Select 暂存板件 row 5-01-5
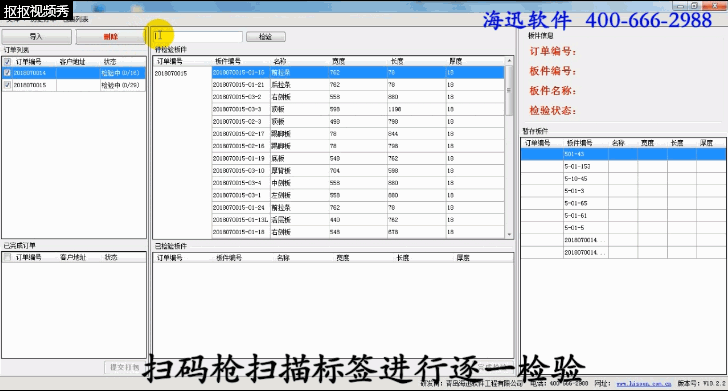Viewport: 728px width, 391px height. tap(624, 228)
